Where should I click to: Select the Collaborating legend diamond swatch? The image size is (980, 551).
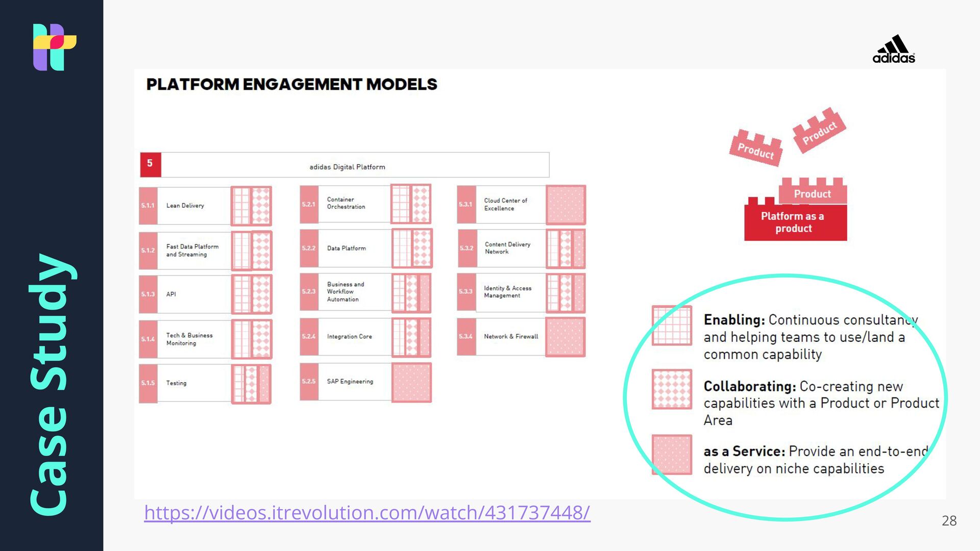point(672,389)
